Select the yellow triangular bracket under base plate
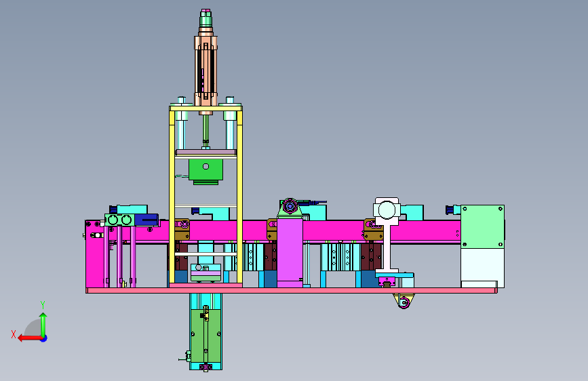This screenshot has width=588, height=381. tap(404, 301)
